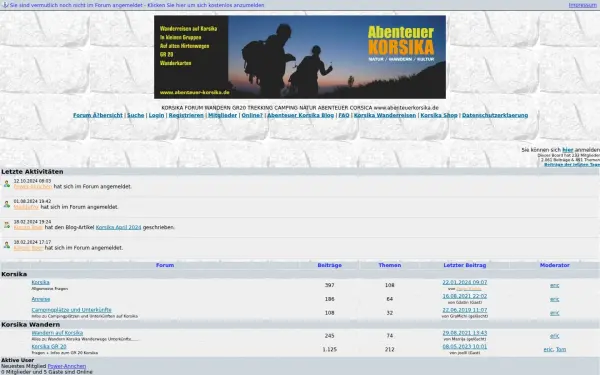Open the Korsika Shop link
This screenshot has height=375, width=600.
coord(439,115)
